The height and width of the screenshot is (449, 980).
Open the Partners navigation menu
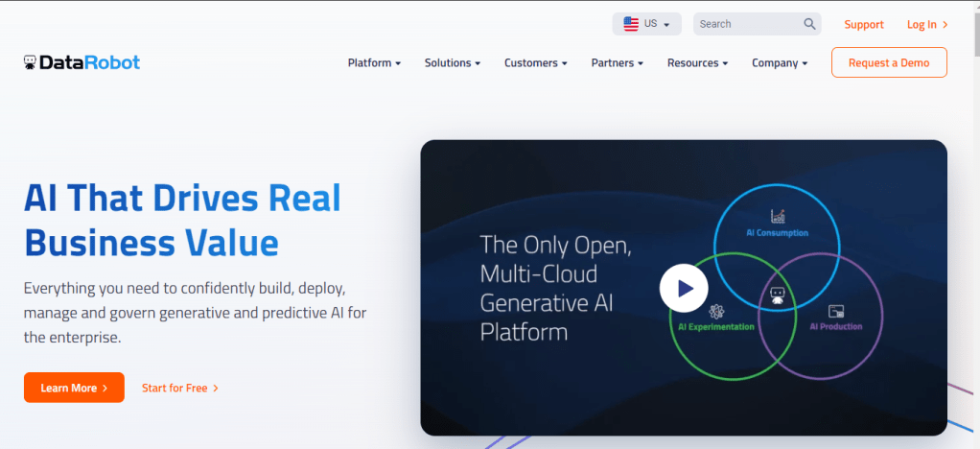click(617, 63)
